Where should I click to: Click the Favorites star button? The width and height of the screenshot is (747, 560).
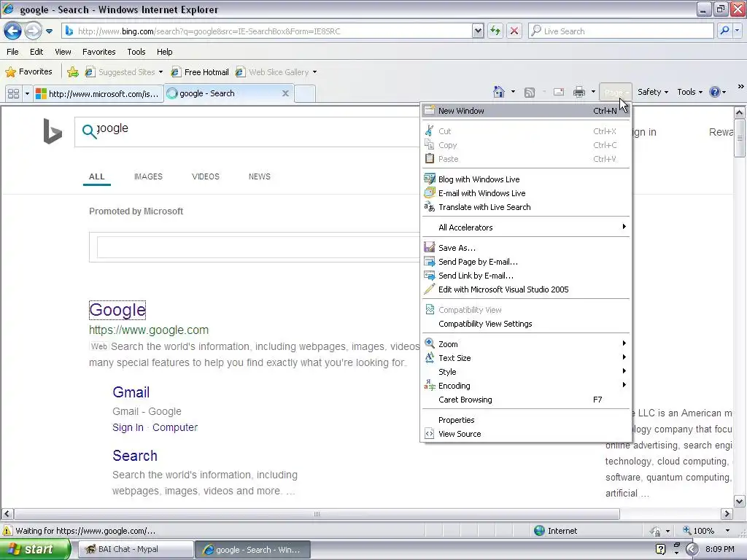28,72
